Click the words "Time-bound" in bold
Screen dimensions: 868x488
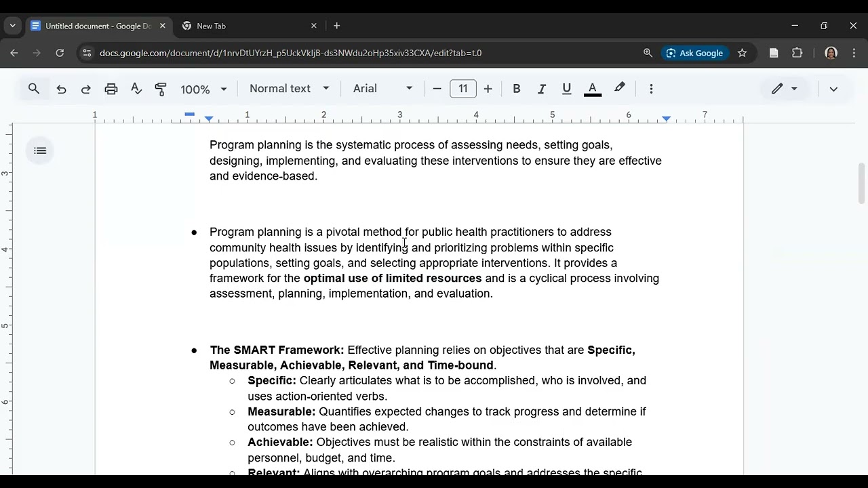coord(460,365)
